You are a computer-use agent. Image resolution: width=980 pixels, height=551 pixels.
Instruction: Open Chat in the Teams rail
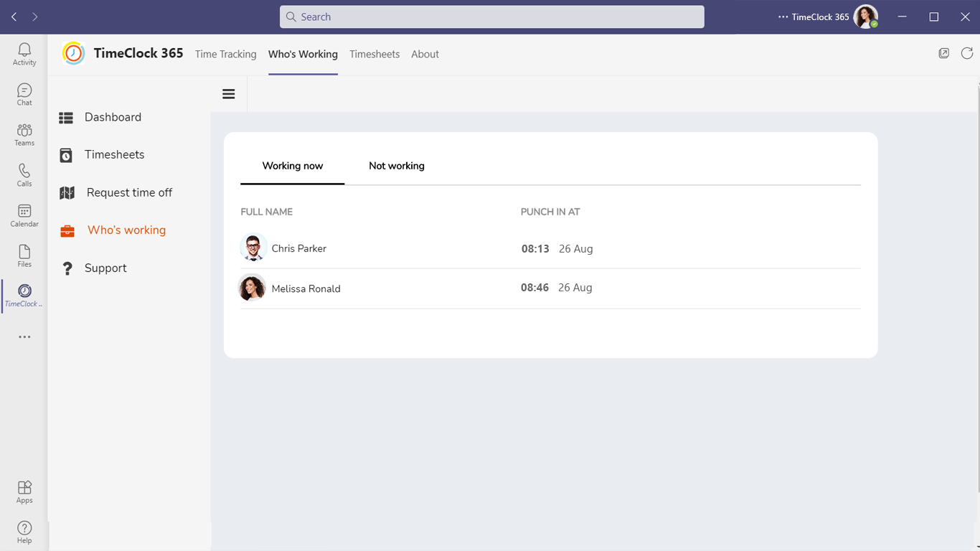(24, 94)
